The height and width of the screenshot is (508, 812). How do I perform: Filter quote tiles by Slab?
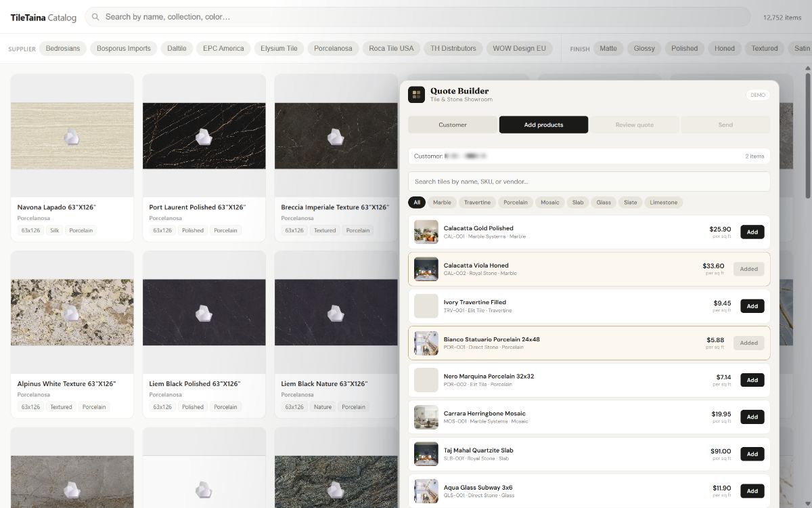(x=578, y=203)
